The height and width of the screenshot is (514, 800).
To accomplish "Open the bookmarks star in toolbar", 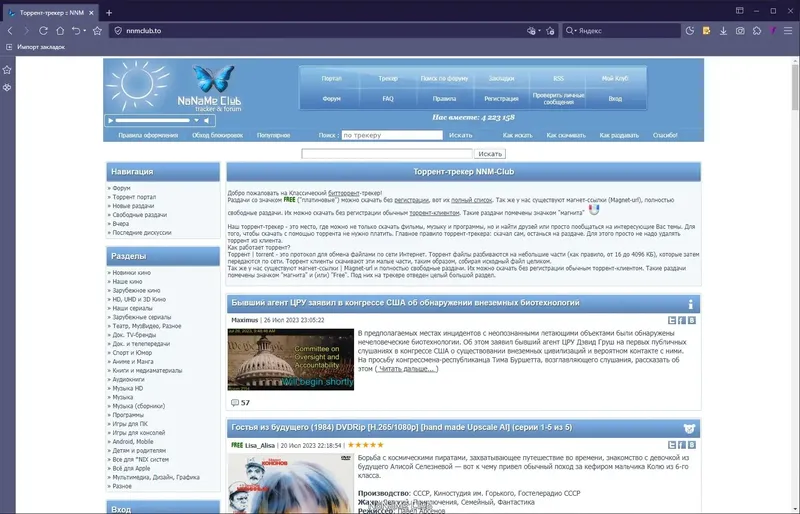I will pyautogui.click(x=97, y=31).
